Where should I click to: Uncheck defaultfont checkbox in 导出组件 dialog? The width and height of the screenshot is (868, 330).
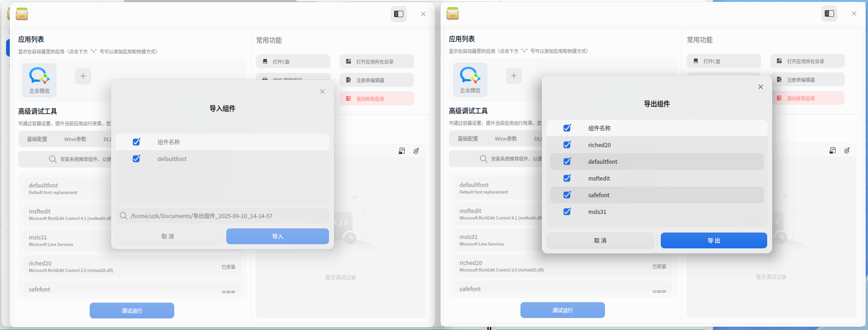tap(567, 162)
